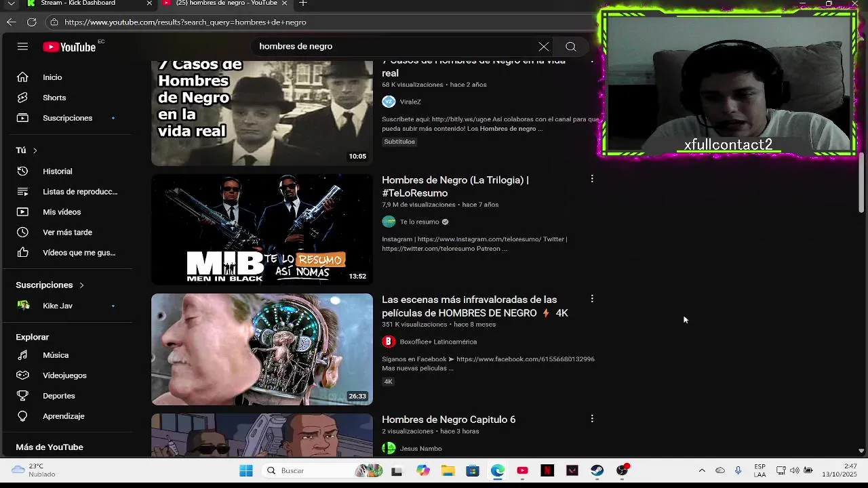This screenshot has width=868, height=488.
Task: Open Suscripciones feed in the sidebar
Action: click(66, 118)
